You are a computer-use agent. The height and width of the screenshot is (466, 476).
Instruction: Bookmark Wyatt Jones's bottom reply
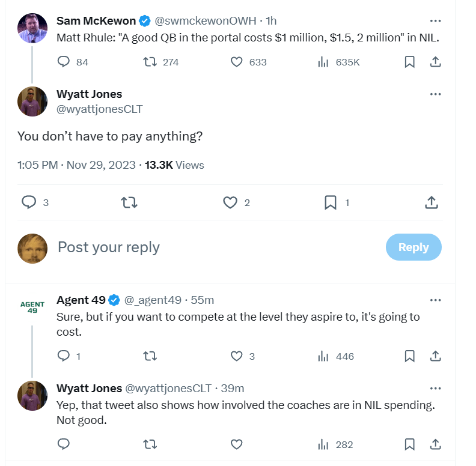409,444
